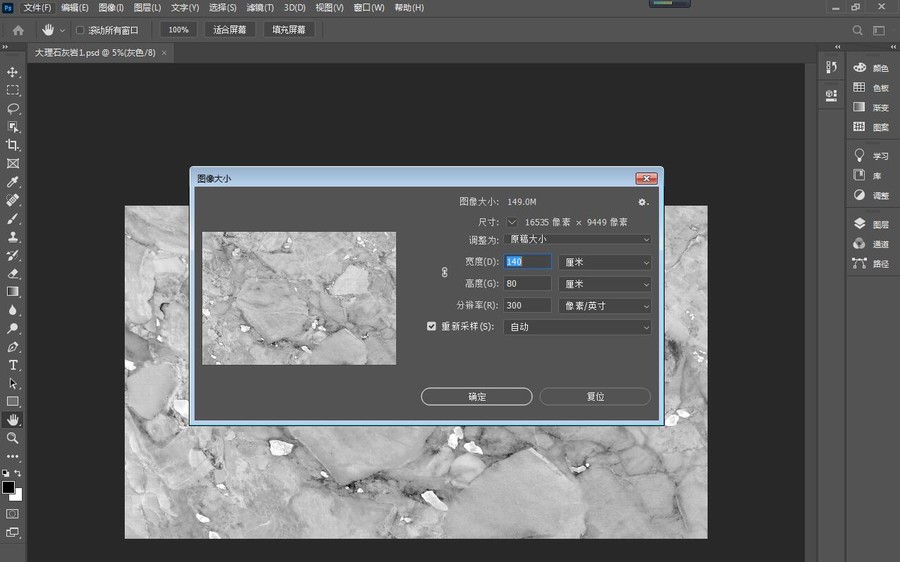900x562 pixels.
Task: Reset default foreground and background colors
Action: click(x=6, y=473)
